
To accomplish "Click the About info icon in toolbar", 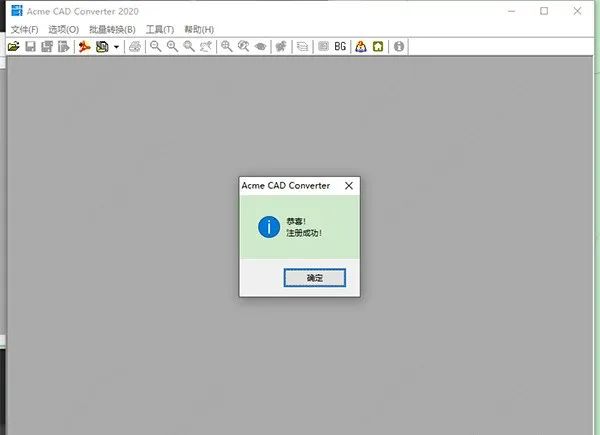I will point(399,47).
